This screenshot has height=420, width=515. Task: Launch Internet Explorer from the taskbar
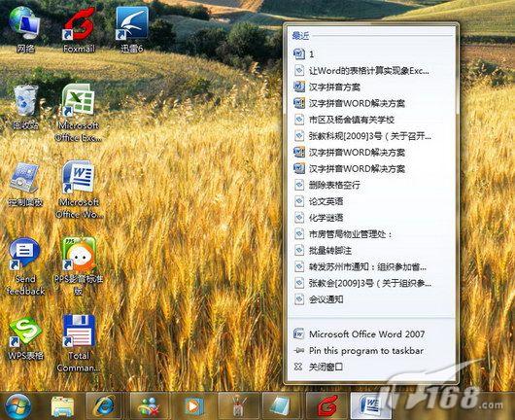[104, 406]
